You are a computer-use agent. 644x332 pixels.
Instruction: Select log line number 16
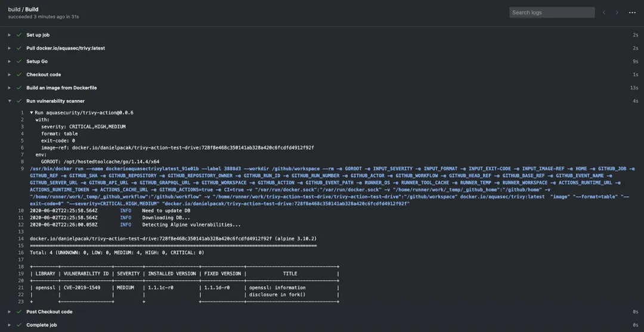[21, 253]
